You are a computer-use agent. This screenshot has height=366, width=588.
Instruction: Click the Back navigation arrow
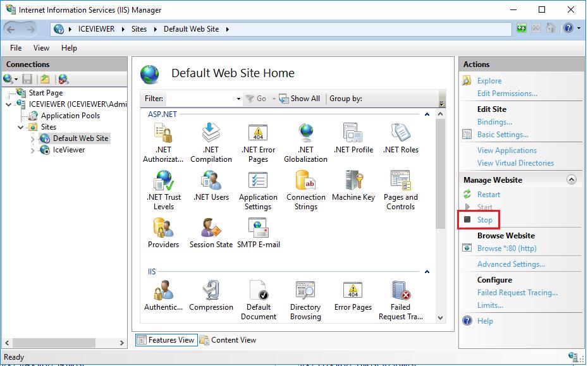click(11, 29)
